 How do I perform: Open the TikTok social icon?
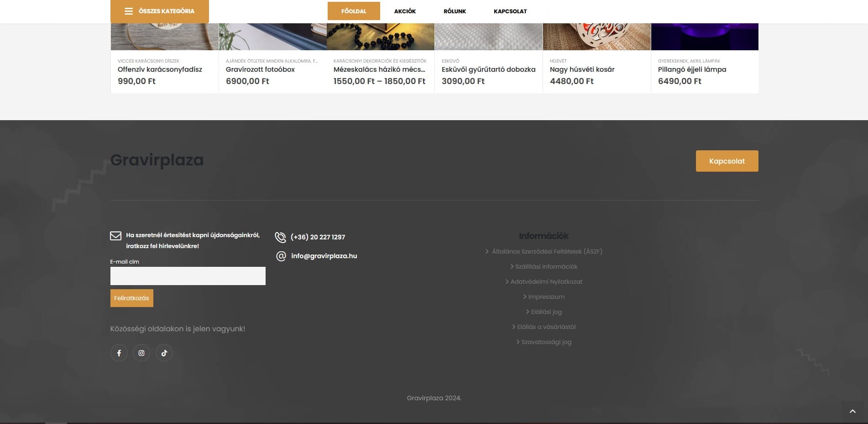(x=164, y=353)
